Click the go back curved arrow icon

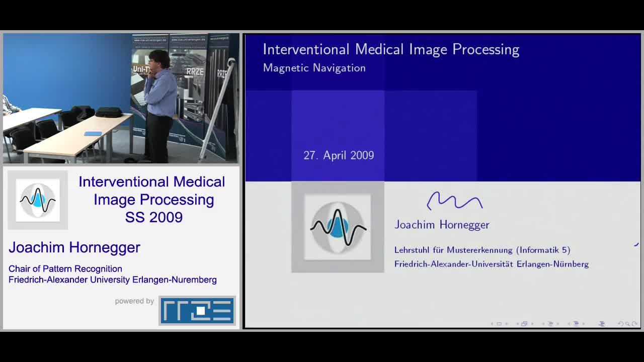click(620, 324)
